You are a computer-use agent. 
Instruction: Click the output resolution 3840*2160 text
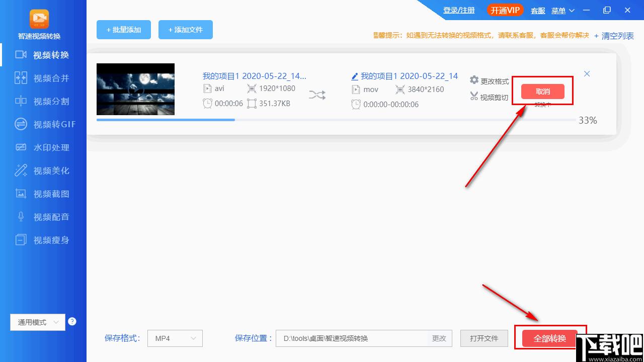pos(426,89)
